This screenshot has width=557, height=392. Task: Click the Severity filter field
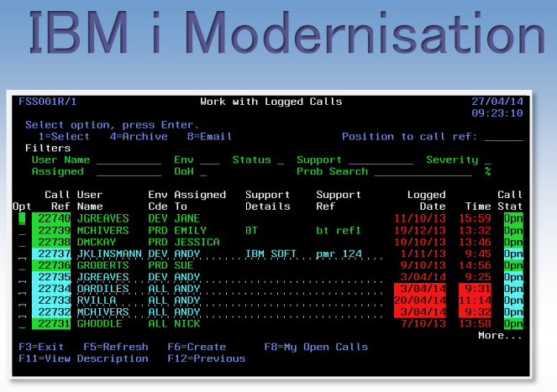click(x=488, y=160)
